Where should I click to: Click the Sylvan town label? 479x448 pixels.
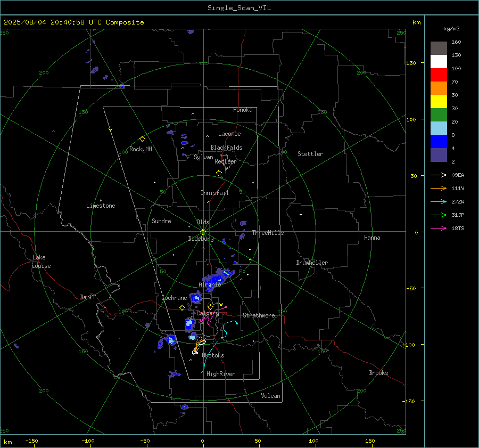click(203, 157)
